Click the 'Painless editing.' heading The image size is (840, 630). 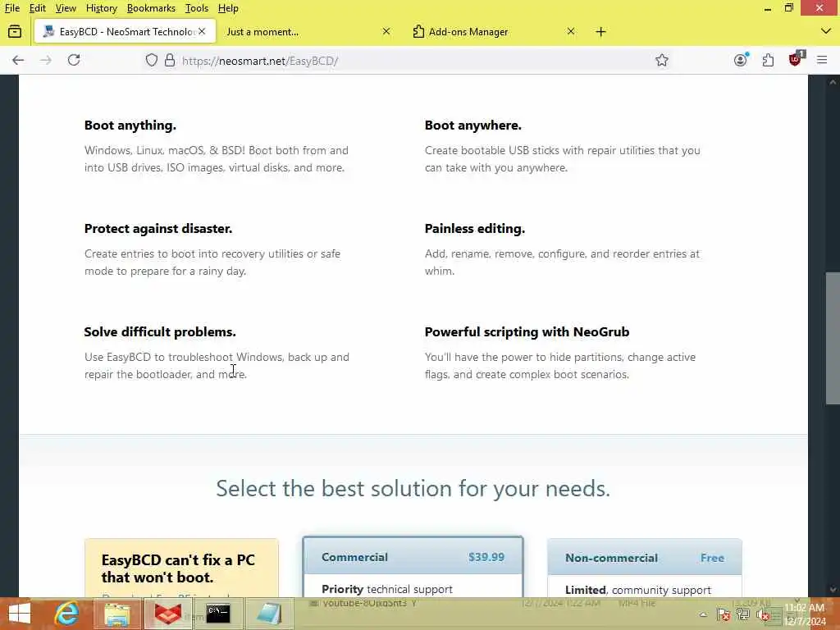pos(475,229)
